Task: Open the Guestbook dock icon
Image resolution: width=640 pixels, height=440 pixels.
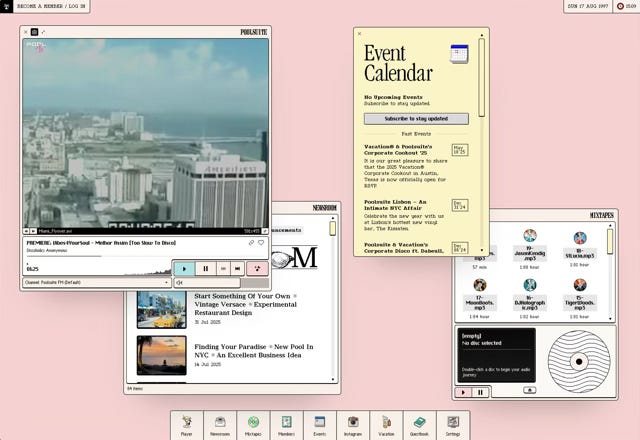Action: tap(419, 426)
